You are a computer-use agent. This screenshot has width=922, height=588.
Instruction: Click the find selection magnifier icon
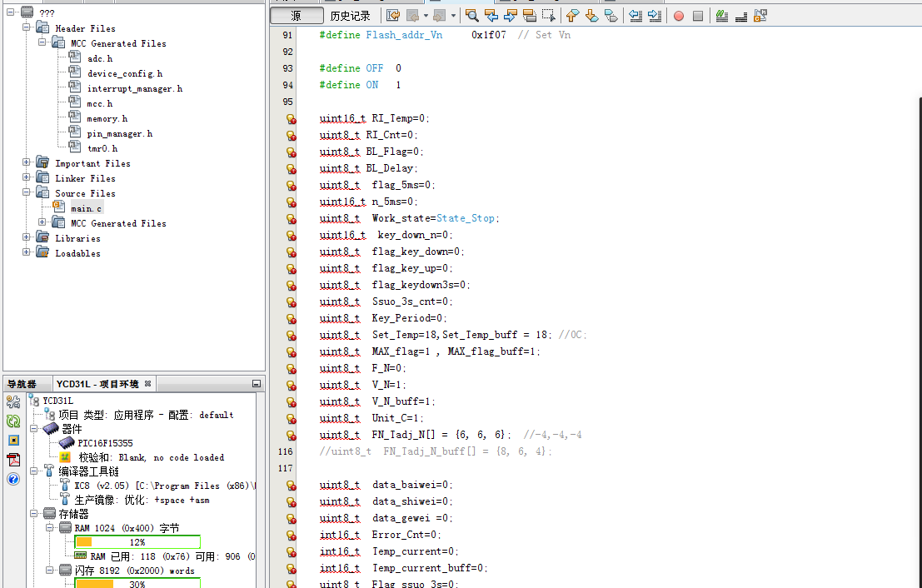tap(472, 16)
